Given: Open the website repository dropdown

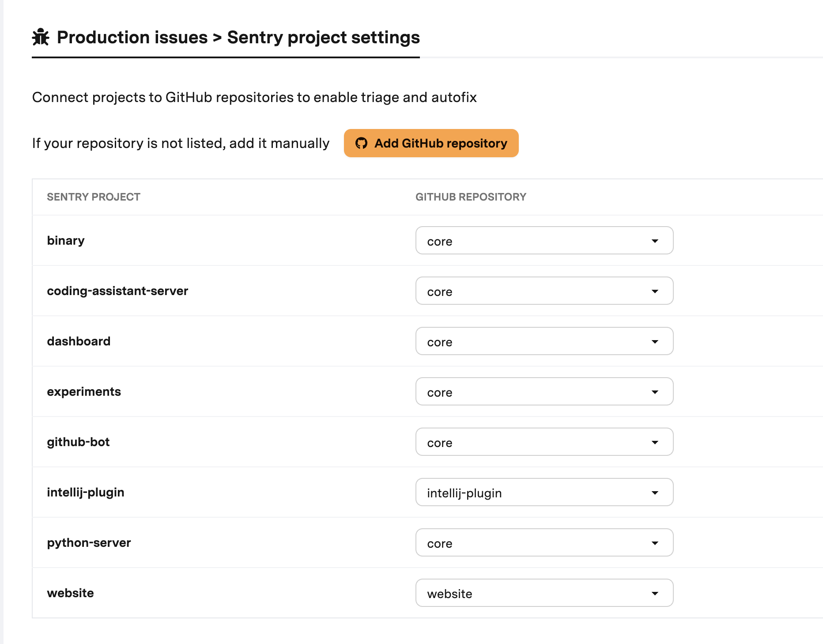Looking at the screenshot, I should coord(544,593).
